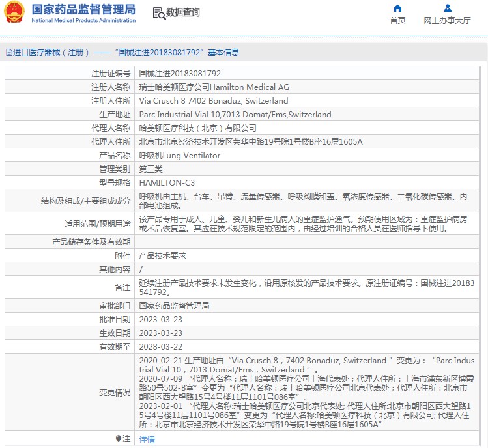Click the 哈美顿医疗科技（北京）有限公司 agent name
The width and height of the screenshot is (488, 448).
(x=197, y=128)
